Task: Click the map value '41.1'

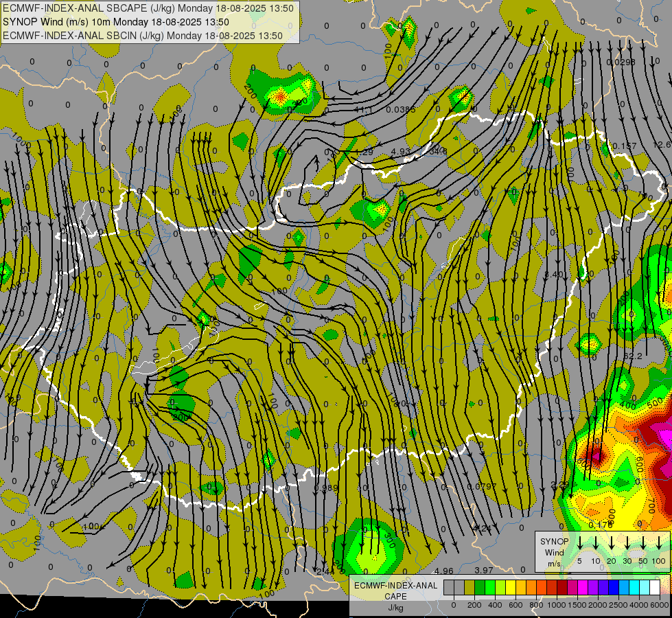Action: pos(363,110)
